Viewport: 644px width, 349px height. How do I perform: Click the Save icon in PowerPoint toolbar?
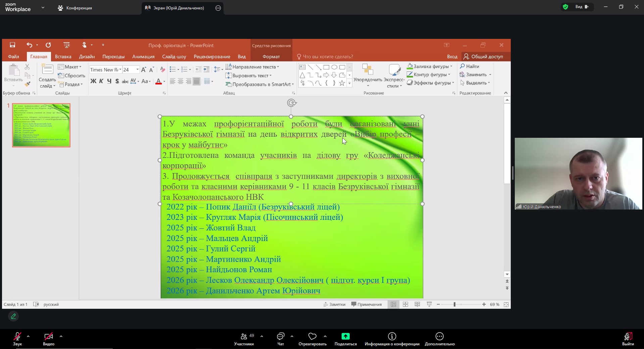[12, 45]
